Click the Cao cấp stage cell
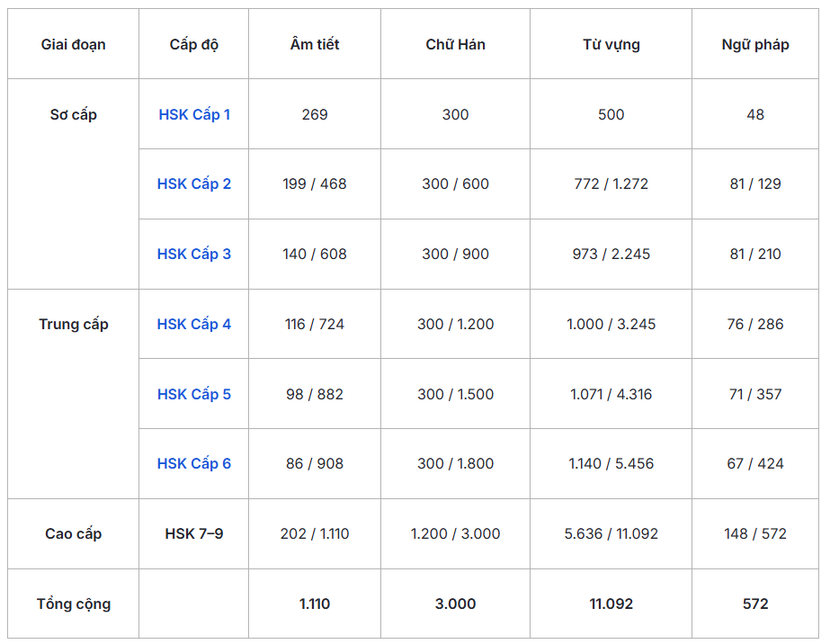 (73, 533)
